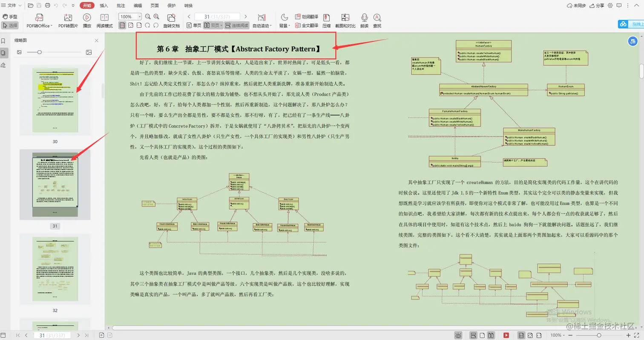
Task: Undo the last action
Action: [x=56, y=6]
